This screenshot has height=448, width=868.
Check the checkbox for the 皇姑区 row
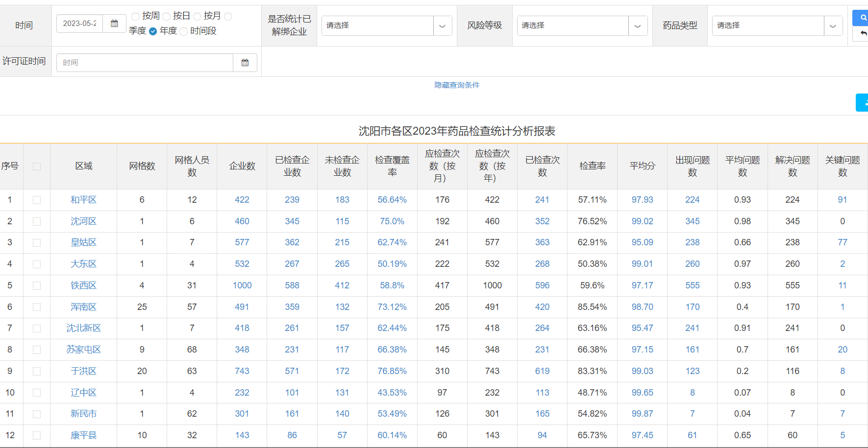(x=37, y=243)
